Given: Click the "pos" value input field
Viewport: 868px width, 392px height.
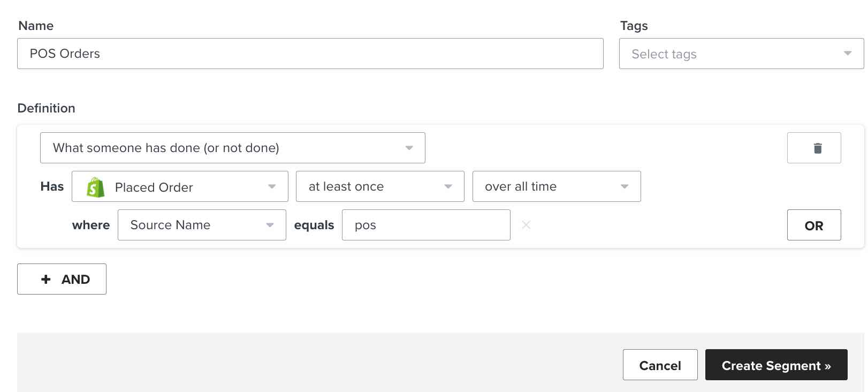Looking at the screenshot, I should point(426,225).
